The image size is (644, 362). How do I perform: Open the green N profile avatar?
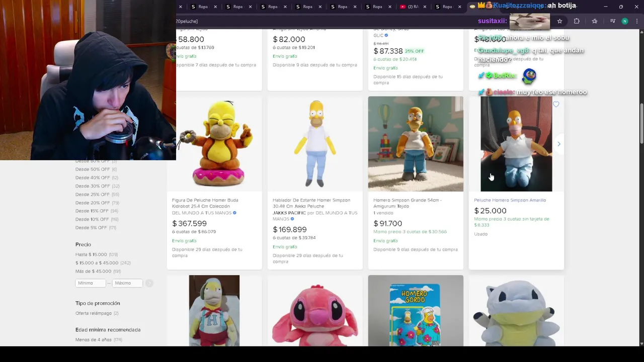pyautogui.click(x=625, y=21)
